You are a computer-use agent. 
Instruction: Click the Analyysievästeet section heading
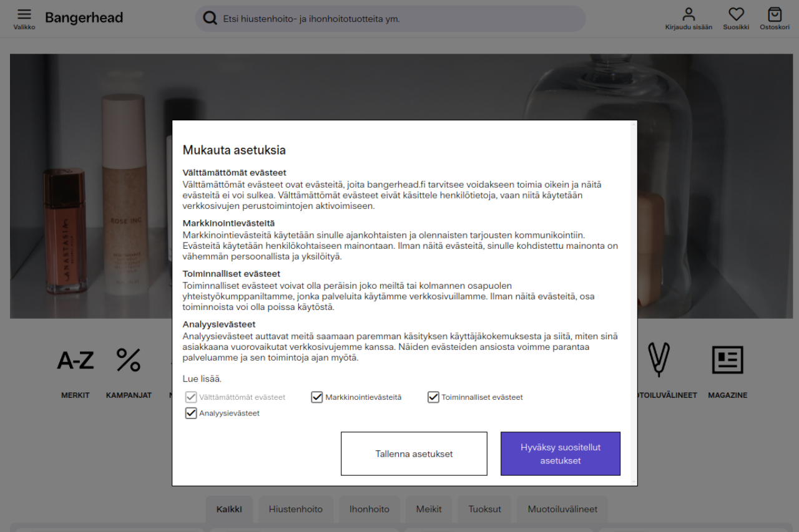(218, 324)
